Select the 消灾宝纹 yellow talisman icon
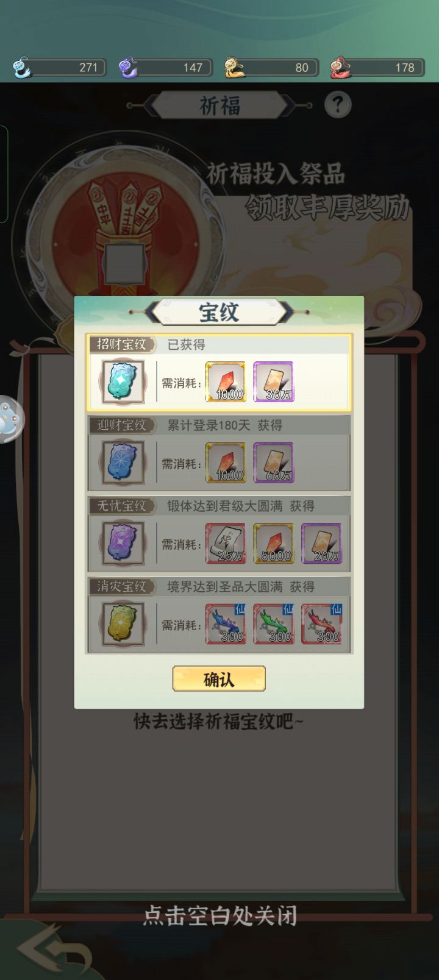The image size is (439, 980). click(x=123, y=624)
